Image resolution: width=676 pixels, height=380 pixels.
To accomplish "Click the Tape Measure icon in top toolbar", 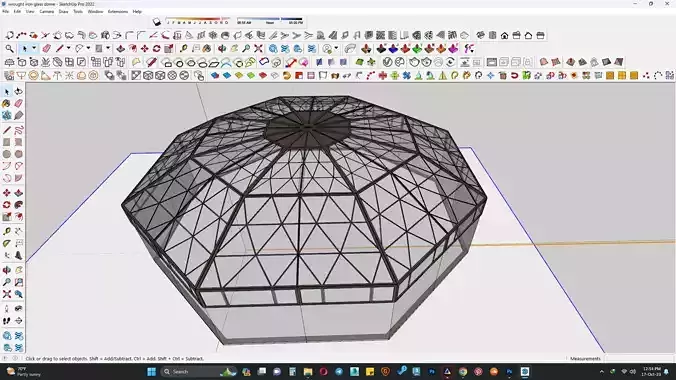I will coord(184,49).
